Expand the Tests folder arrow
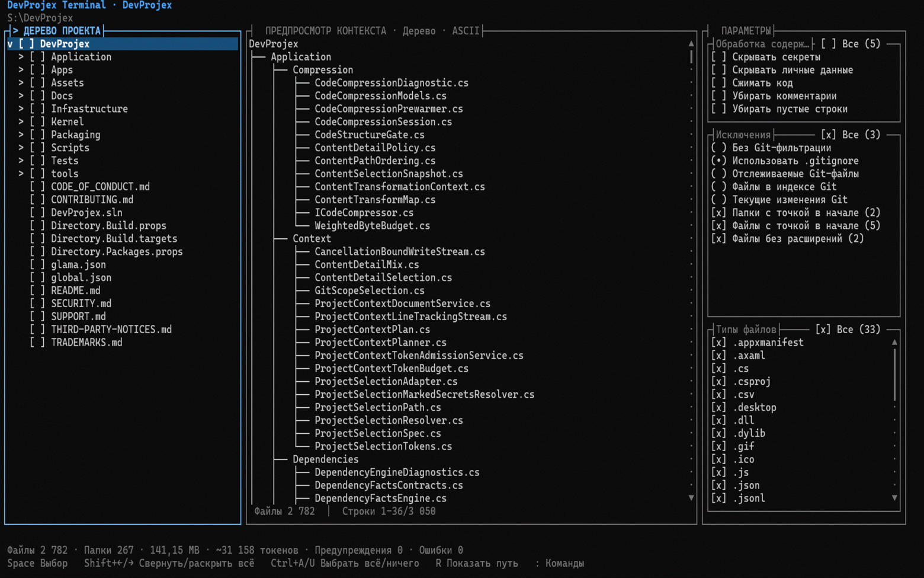The image size is (924, 578). 21,161
